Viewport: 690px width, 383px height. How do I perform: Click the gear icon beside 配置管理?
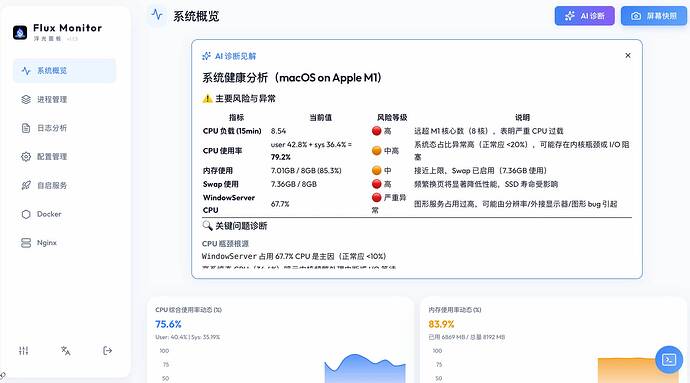click(26, 157)
